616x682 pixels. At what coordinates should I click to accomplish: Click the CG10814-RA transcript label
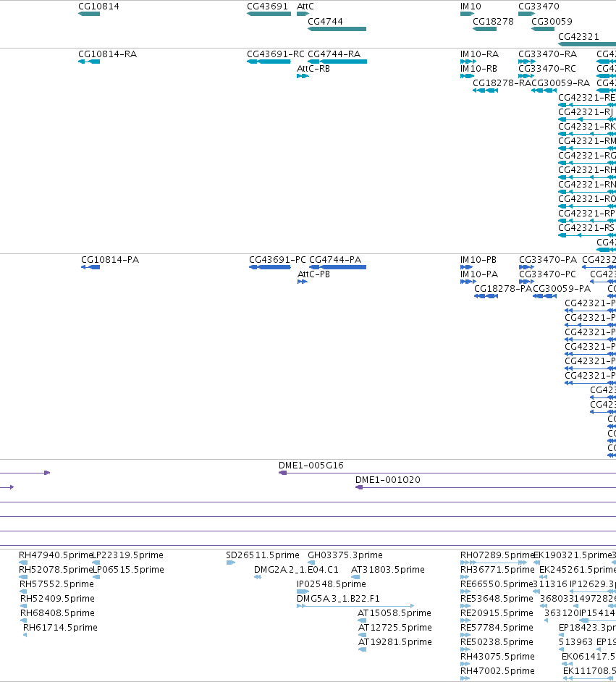(107, 54)
